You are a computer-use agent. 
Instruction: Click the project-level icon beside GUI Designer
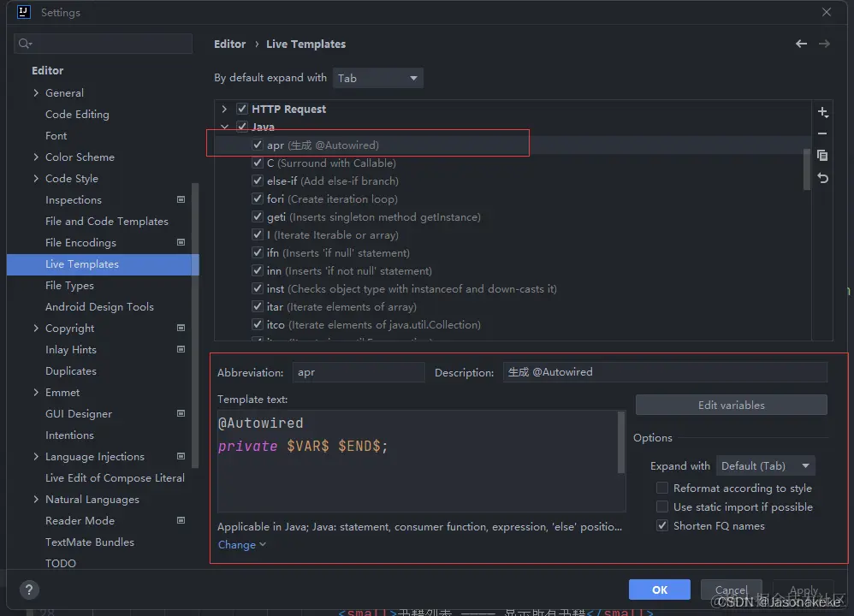181,413
